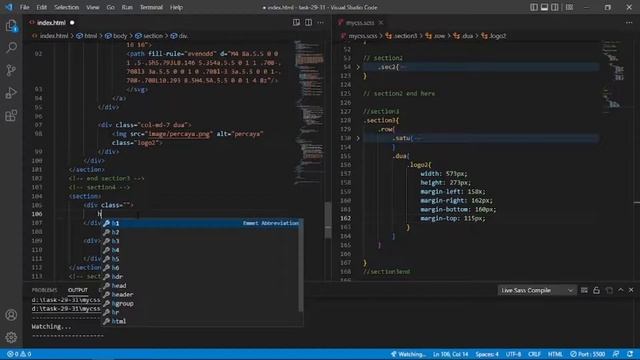This screenshot has width=640, height=360.
Task: Switch to PROBLEMS panel tab
Action: [44, 290]
